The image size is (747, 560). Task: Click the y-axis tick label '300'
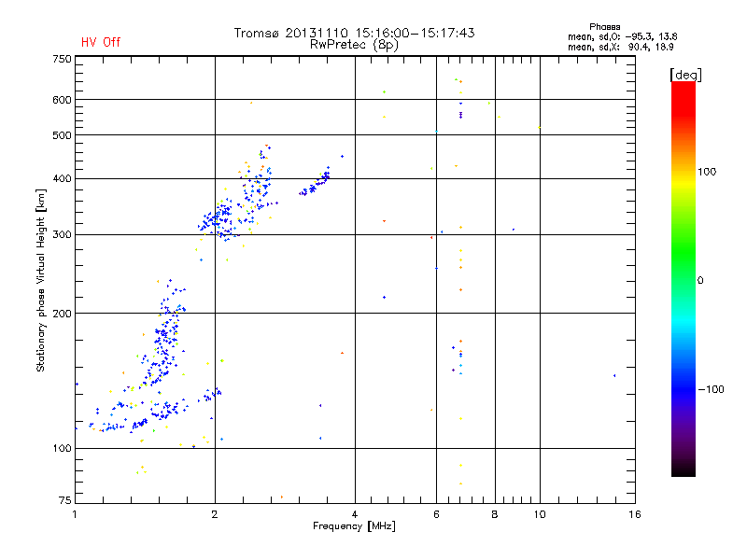[62, 235]
